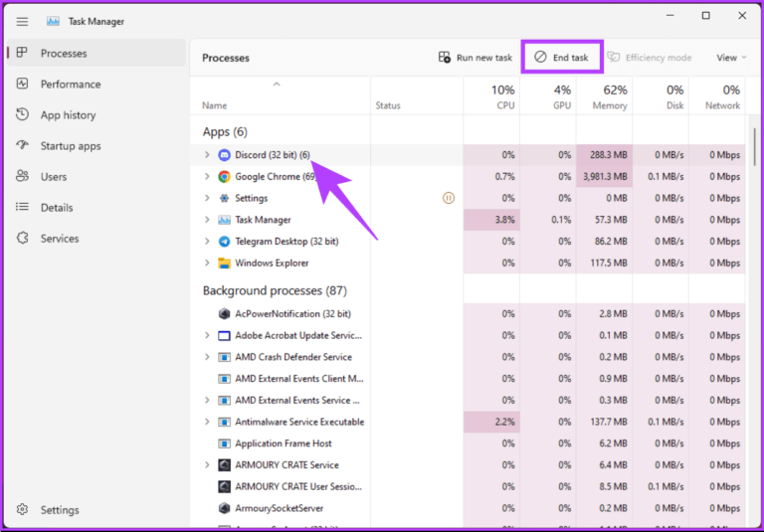Expand the Telegram Desktop process group
The height and width of the screenshot is (532, 764).
tap(207, 242)
